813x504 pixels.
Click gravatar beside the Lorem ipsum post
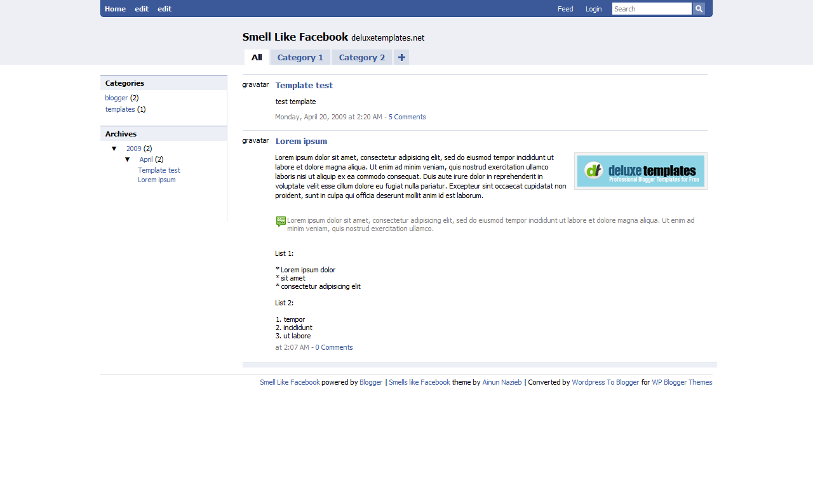[255, 140]
